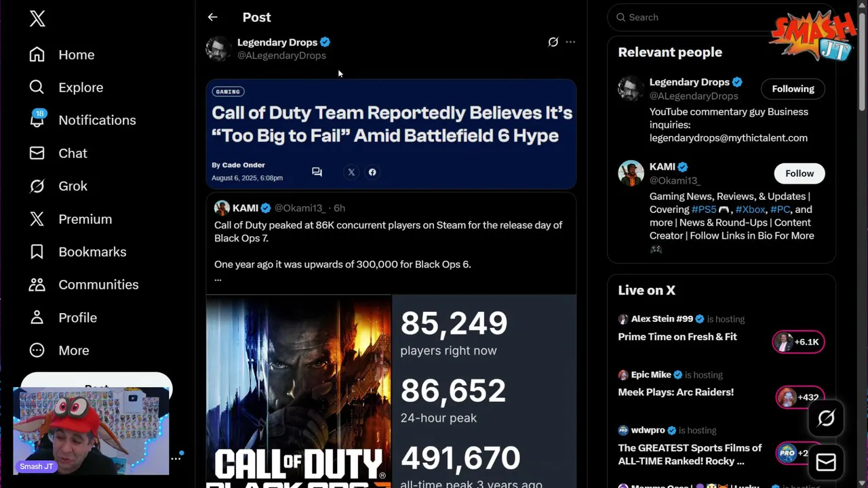This screenshot has height=488, width=868.
Task: Select Communities menu label
Action: (98, 285)
